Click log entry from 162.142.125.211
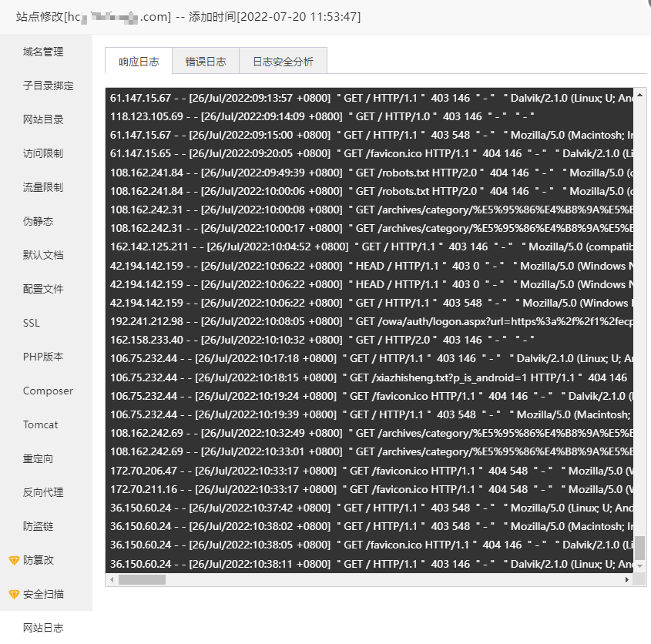651x644 pixels. pyautogui.click(x=370, y=247)
